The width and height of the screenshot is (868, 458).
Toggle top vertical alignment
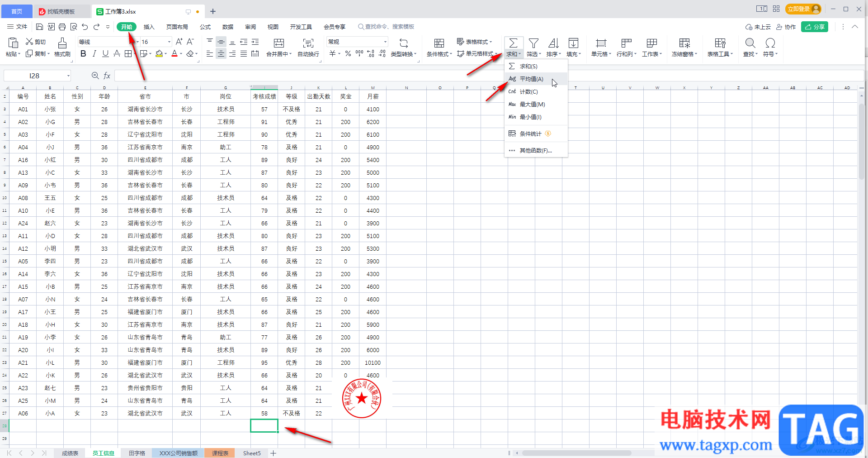click(210, 42)
